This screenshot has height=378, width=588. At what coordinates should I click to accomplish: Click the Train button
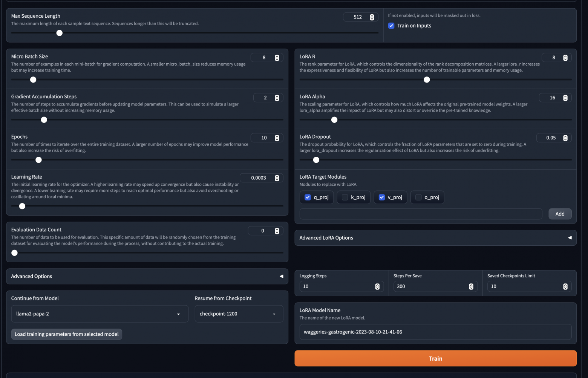tap(435, 358)
